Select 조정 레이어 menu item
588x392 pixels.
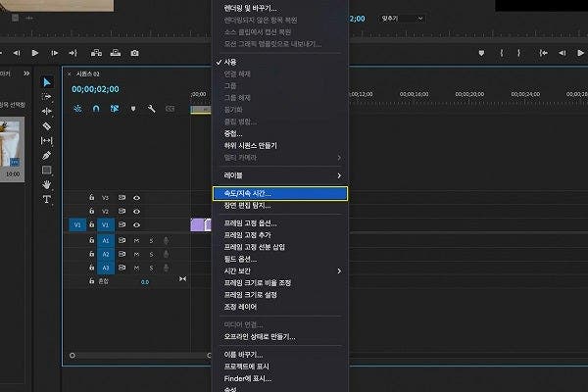tap(279, 307)
